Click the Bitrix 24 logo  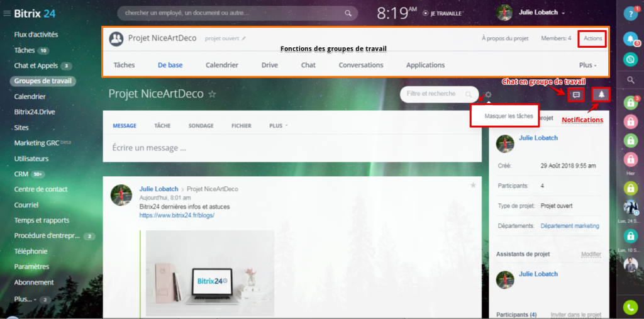35,14
